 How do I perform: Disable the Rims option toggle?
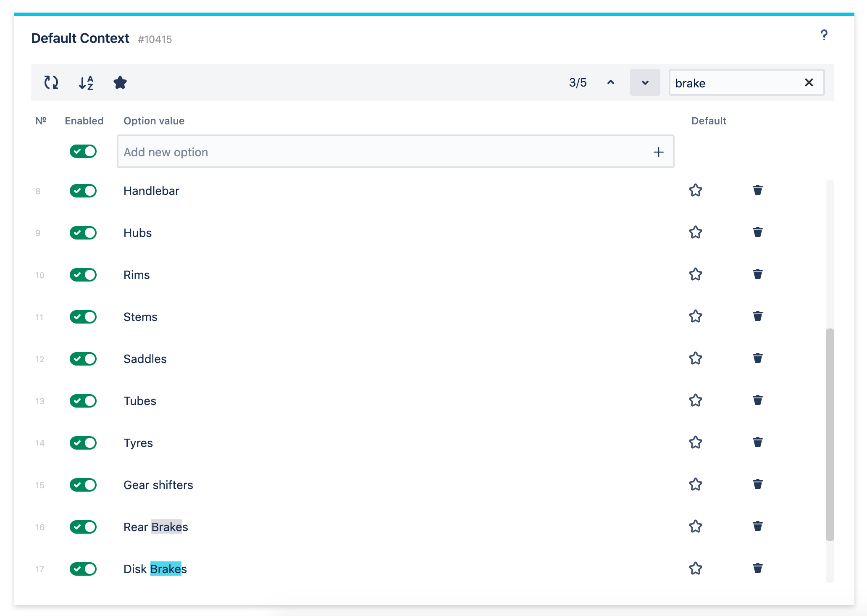(83, 275)
